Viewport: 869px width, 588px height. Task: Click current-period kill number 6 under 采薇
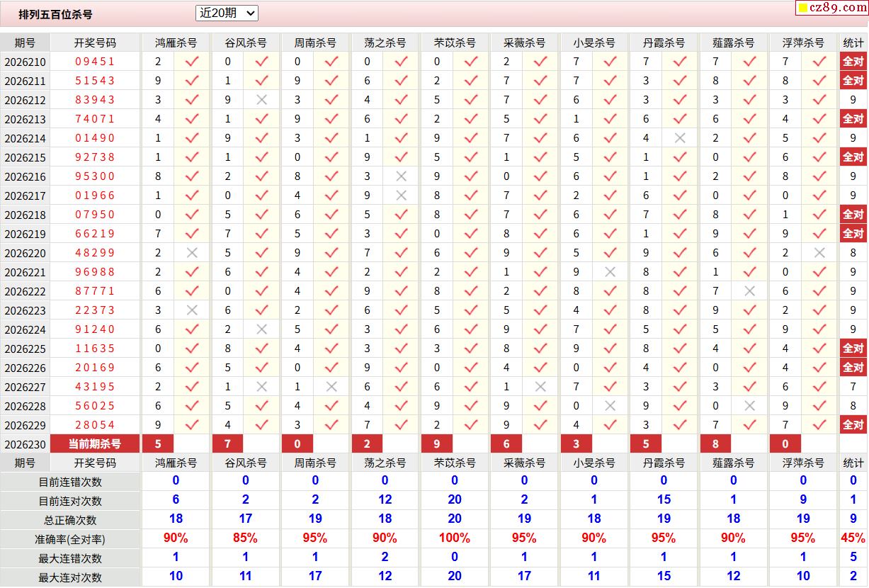point(506,444)
